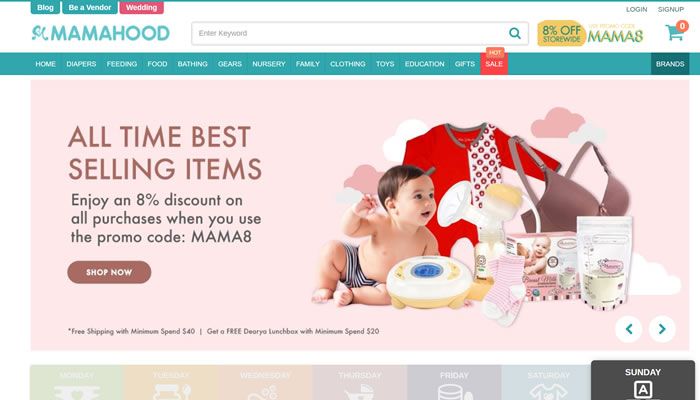Viewport: 700px width, 400px height.
Task: Click the search magnifier icon
Action: (x=515, y=33)
